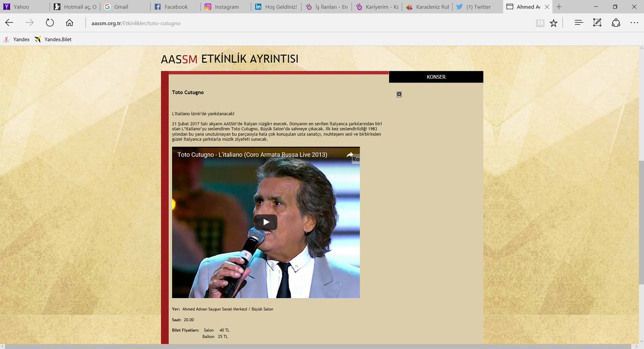Open the Hub panel icon
The width and height of the screenshot is (644, 349).
coord(578,23)
